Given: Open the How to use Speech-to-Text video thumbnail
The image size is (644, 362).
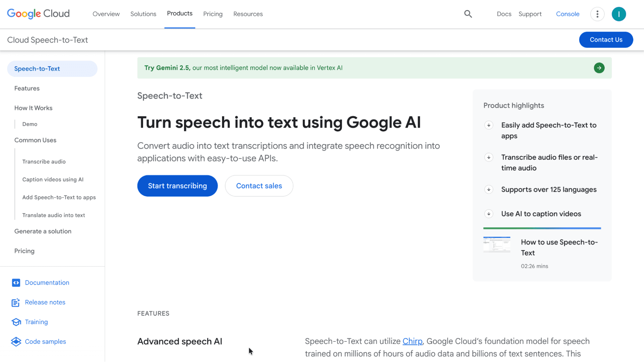Looking at the screenshot, I should pyautogui.click(x=497, y=245).
